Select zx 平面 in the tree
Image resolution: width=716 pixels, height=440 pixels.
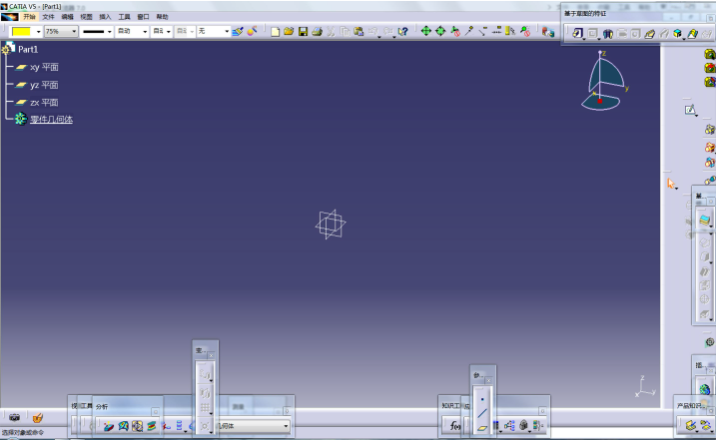pos(44,103)
